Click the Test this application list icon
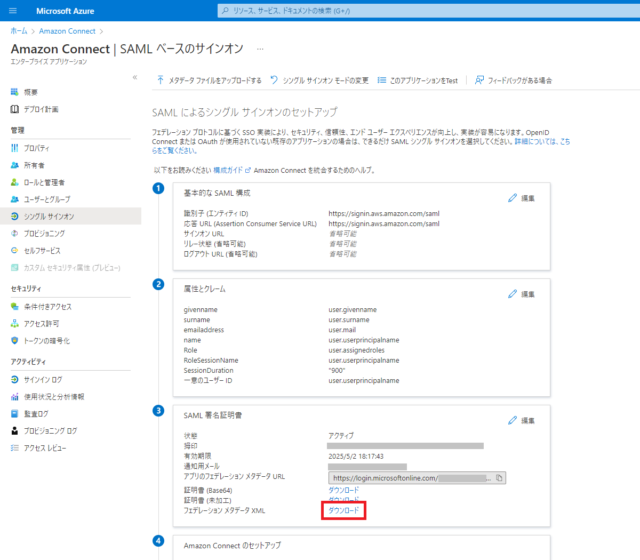Screen dimensions: 640x560 [382, 80]
